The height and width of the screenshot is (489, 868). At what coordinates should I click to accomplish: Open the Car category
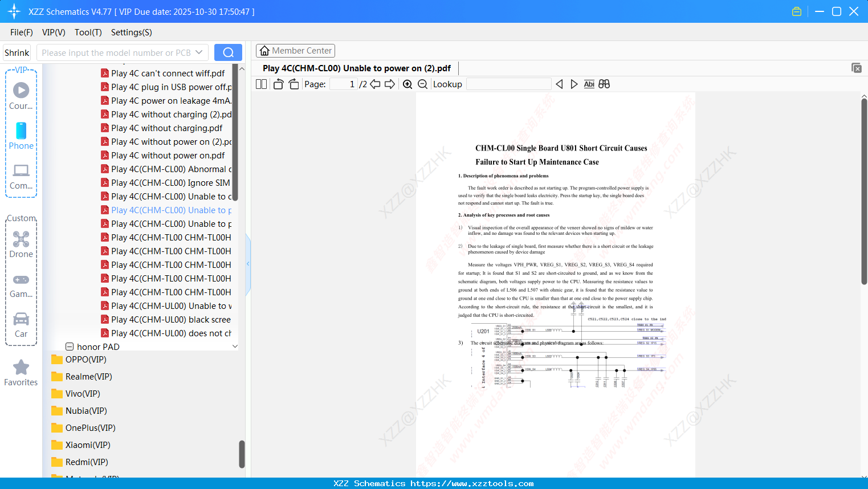21,324
